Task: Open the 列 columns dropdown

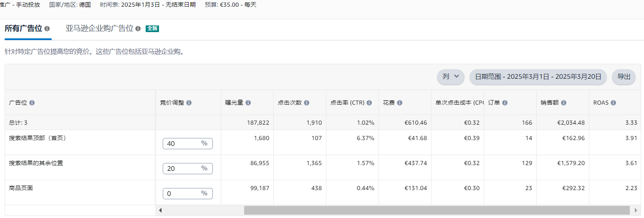Action: tap(450, 77)
